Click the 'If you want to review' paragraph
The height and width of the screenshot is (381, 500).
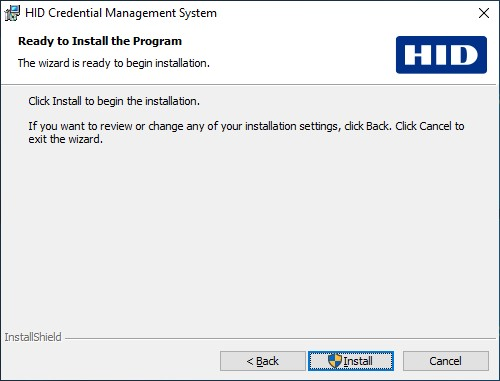pos(246,133)
